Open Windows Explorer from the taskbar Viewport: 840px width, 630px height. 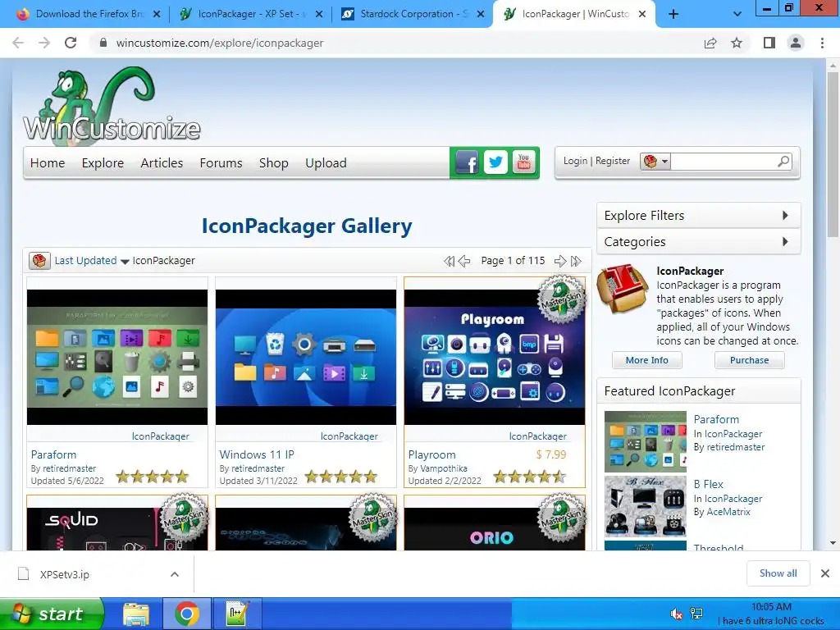(136, 614)
